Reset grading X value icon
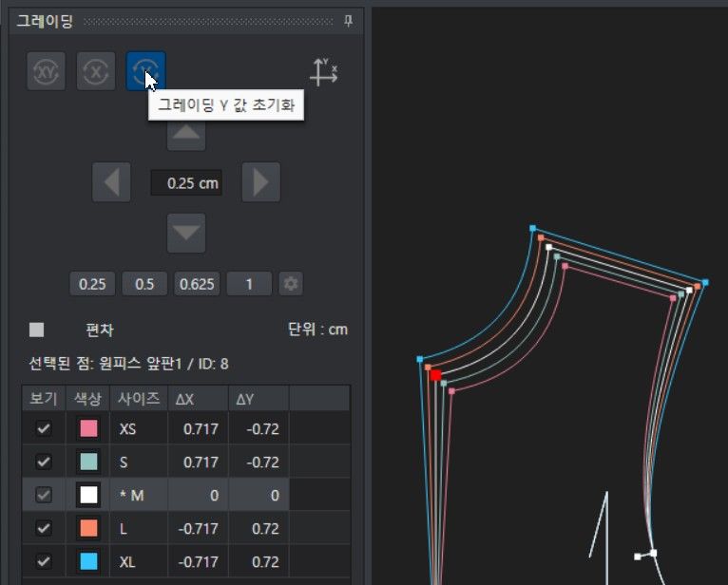Image resolution: width=728 pixels, height=585 pixels. click(x=96, y=71)
